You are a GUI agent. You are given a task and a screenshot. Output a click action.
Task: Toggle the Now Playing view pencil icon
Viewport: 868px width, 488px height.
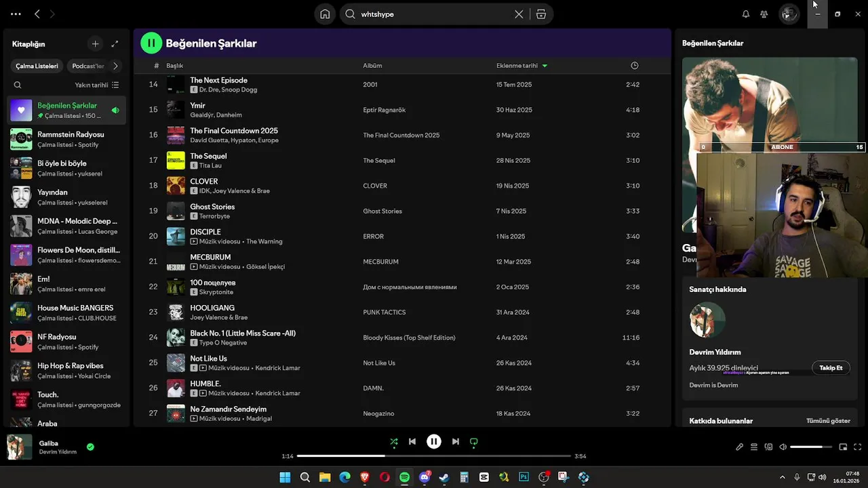pos(740,447)
